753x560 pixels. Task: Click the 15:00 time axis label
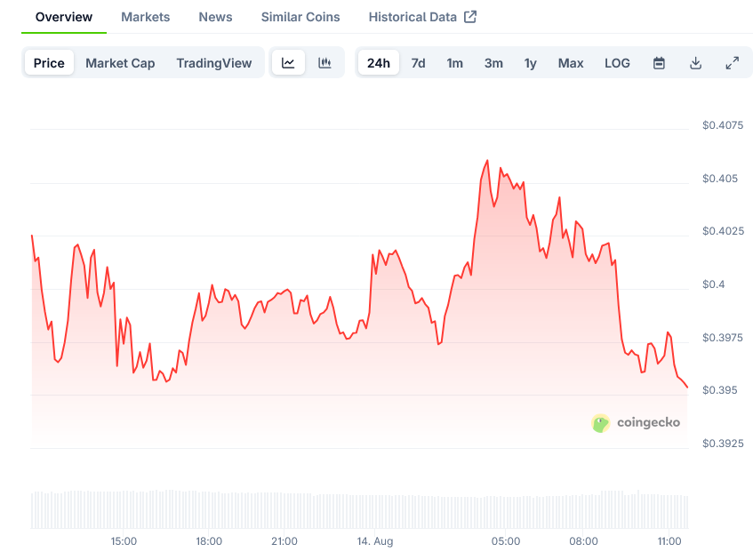[x=124, y=541]
